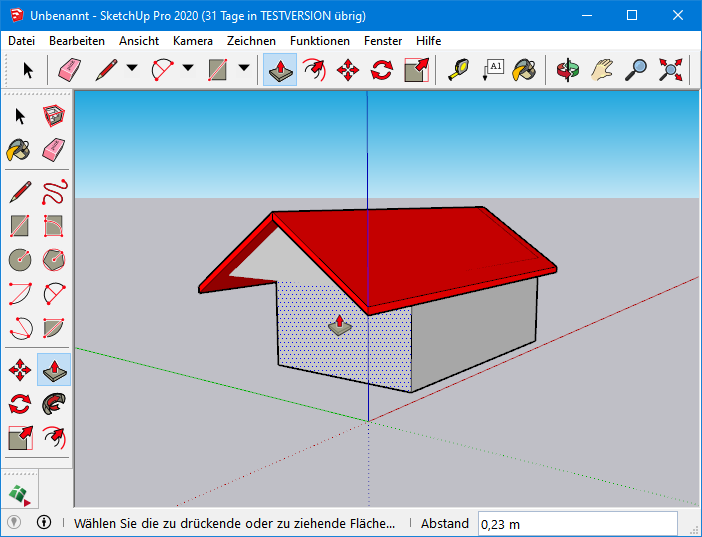Select the Follow Me tool
The height and width of the screenshot is (537, 702).
(x=54, y=404)
